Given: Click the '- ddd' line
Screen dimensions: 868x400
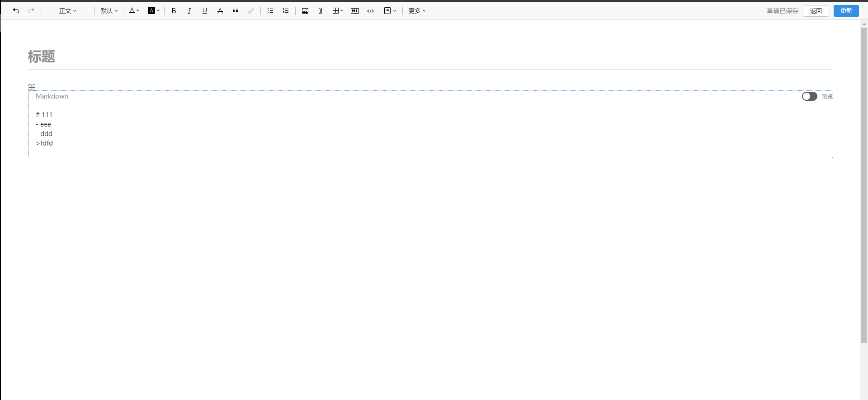Looking at the screenshot, I should pos(44,134).
